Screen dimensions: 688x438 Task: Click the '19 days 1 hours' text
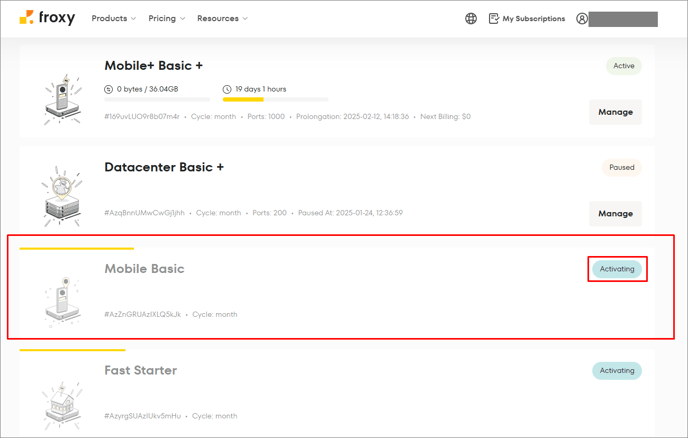point(261,89)
